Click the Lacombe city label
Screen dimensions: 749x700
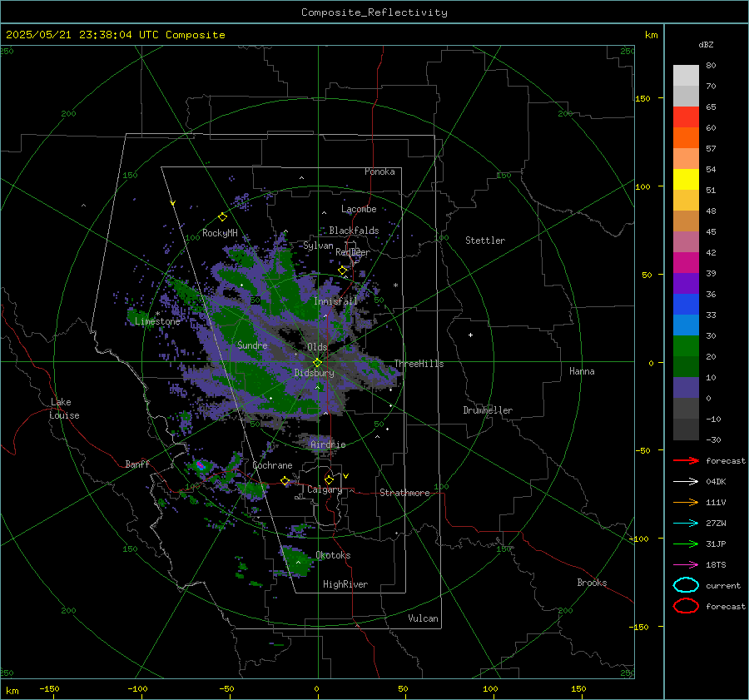359,209
